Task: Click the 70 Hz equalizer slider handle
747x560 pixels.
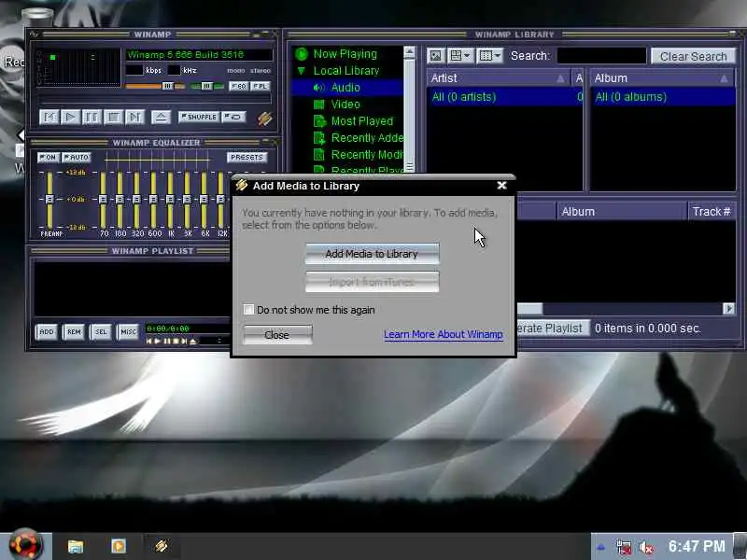Action: [103, 199]
